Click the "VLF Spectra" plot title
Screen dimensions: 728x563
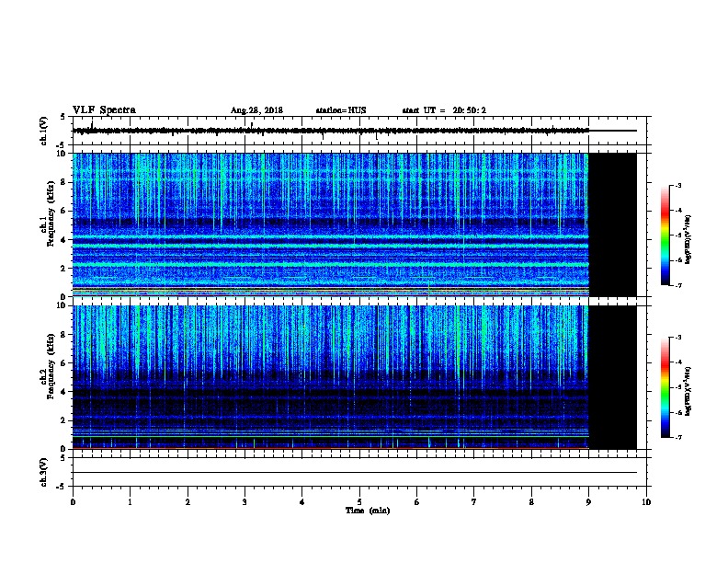(x=104, y=110)
